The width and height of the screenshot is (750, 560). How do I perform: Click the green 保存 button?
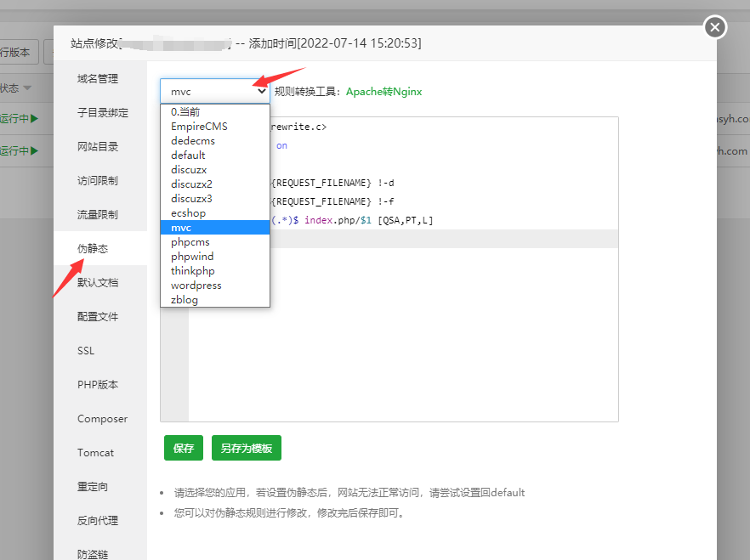click(x=184, y=448)
